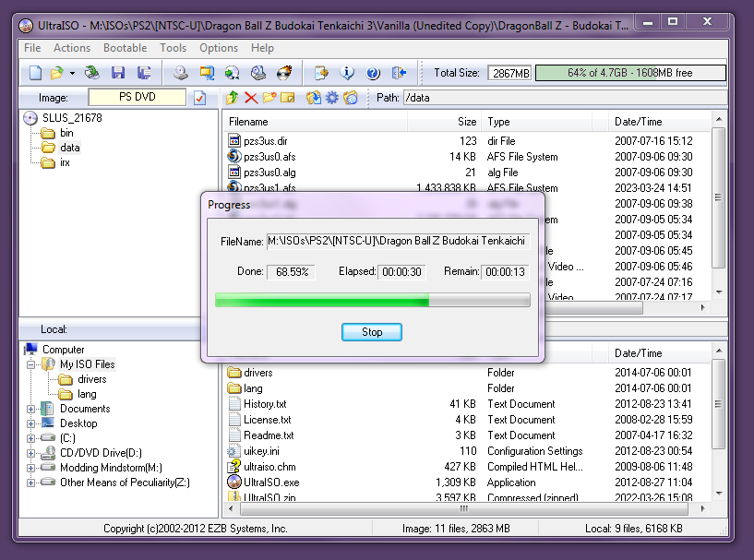Select the bin folder in the image tree
The width and height of the screenshot is (754, 560).
pyautogui.click(x=66, y=133)
